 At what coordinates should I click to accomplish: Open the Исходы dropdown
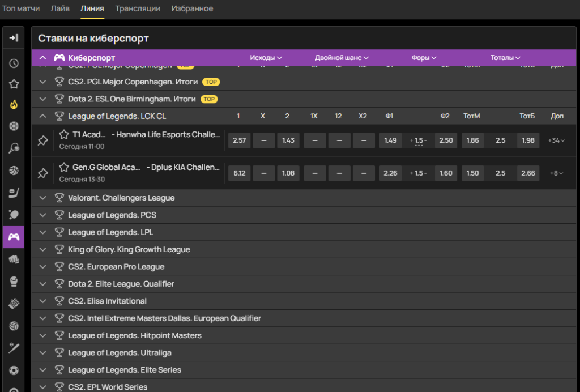point(266,58)
